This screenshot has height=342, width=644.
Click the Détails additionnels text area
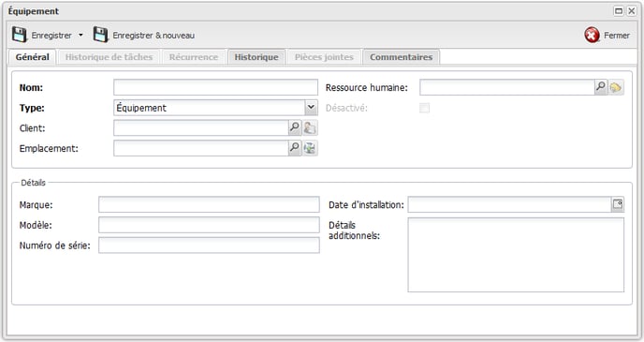516,255
